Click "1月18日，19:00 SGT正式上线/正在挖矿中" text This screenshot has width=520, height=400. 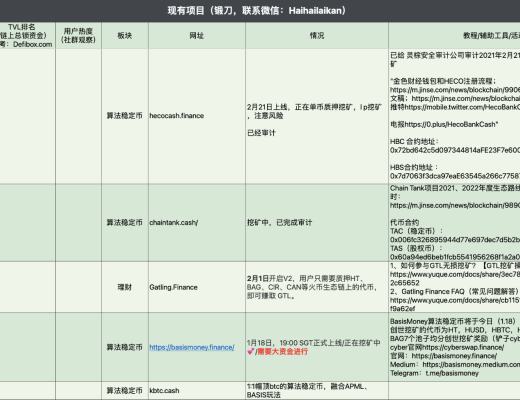click(x=314, y=343)
